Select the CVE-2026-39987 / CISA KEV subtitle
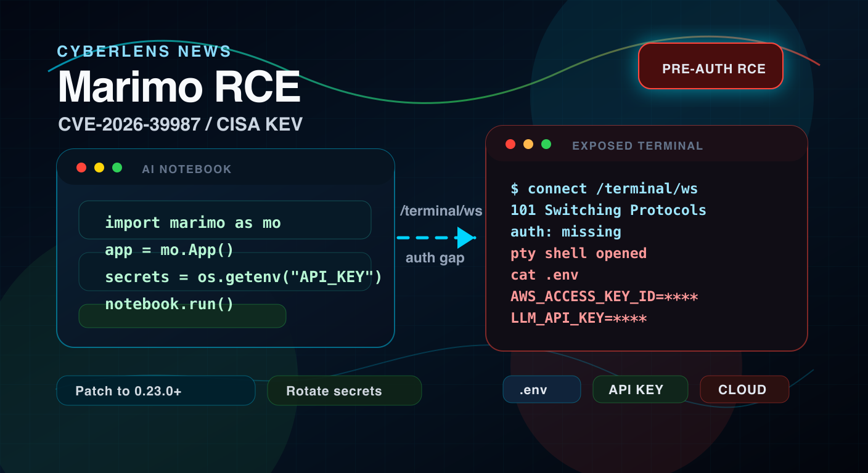 (x=179, y=124)
